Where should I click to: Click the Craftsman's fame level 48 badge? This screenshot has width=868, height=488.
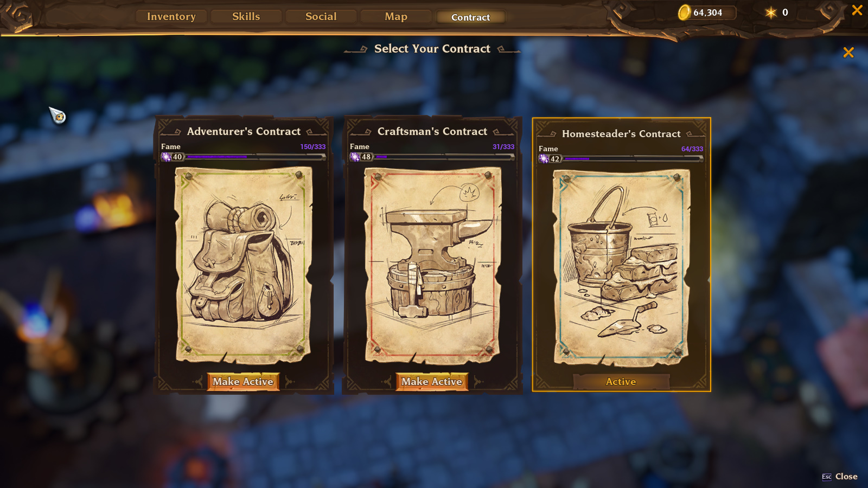pos(361,157)
